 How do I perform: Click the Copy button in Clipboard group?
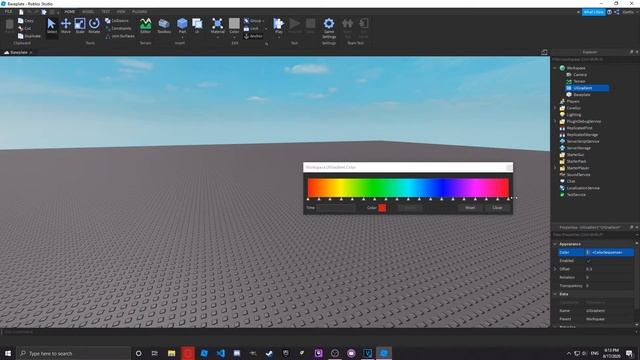(x=26, y=20)
